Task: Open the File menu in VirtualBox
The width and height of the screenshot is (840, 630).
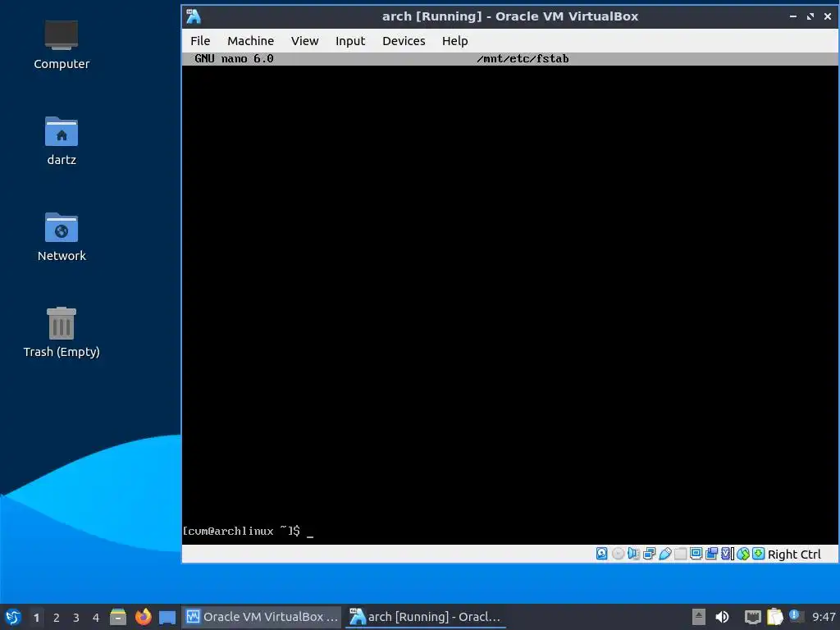Action: 200,41
